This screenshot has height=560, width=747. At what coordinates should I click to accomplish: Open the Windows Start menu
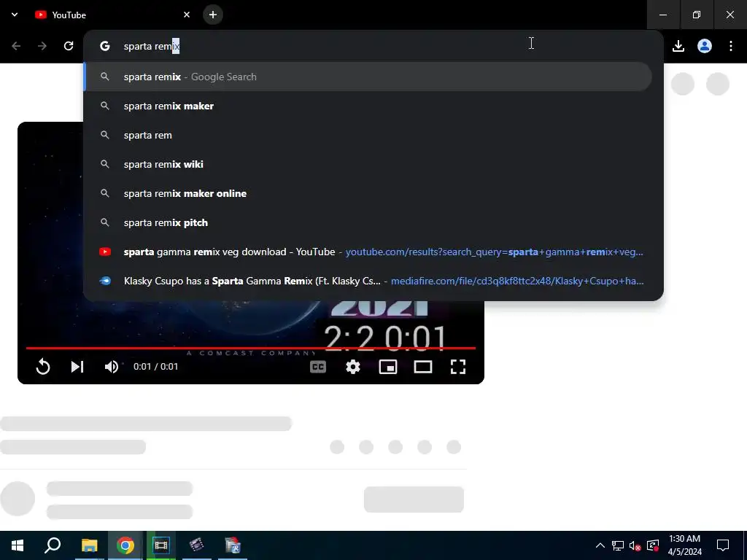pyautogui.click(x=18, y=545)
